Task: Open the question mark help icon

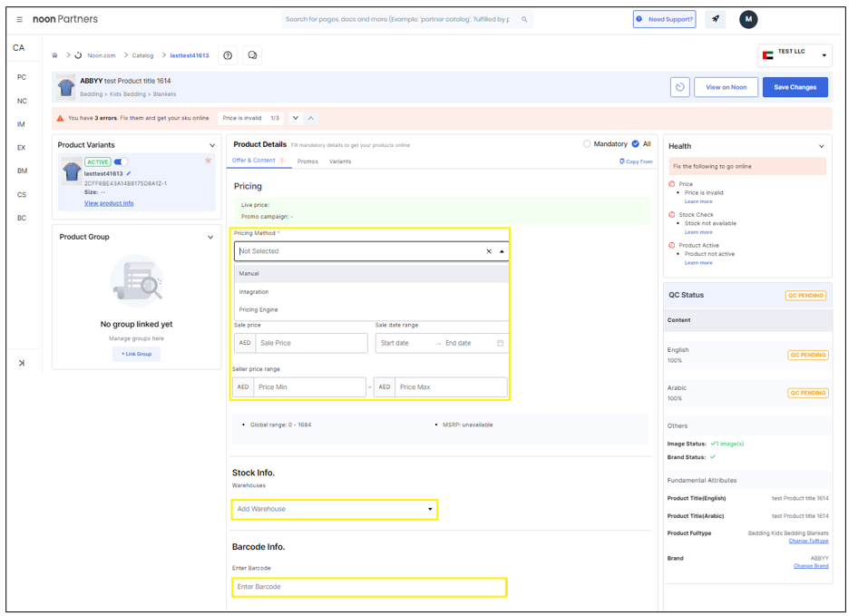Action: (x=228, y=55)
